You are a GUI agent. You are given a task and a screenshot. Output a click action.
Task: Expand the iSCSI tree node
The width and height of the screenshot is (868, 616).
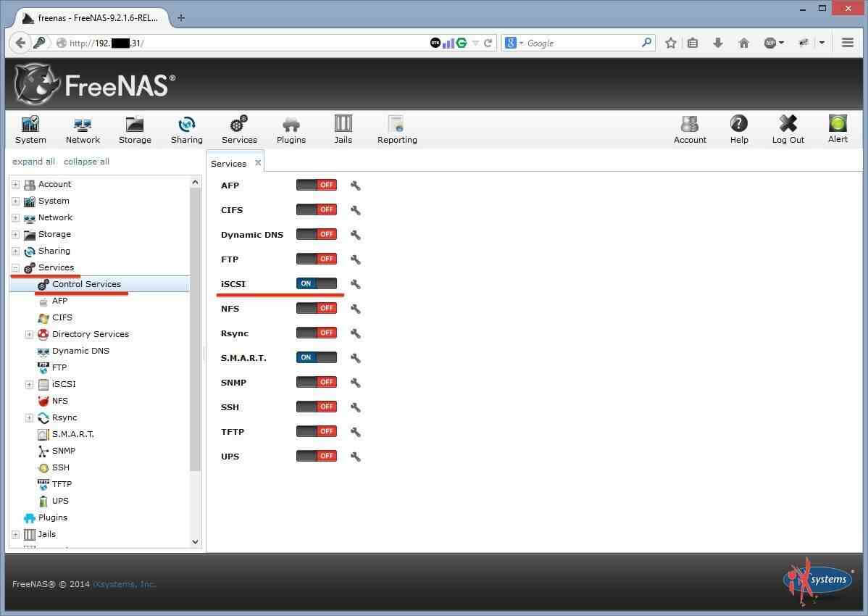pos(29,384)
